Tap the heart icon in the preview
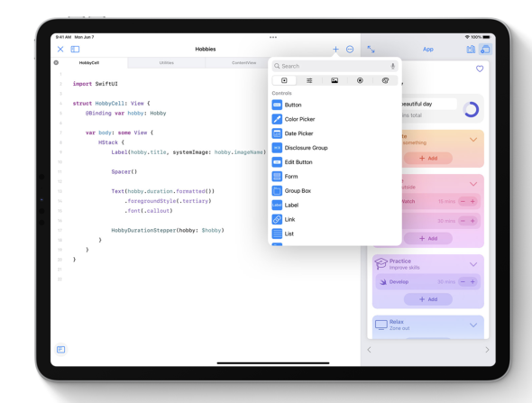This screenshot has height=403, width=532. pyautogui.click(x=480, y=69)
